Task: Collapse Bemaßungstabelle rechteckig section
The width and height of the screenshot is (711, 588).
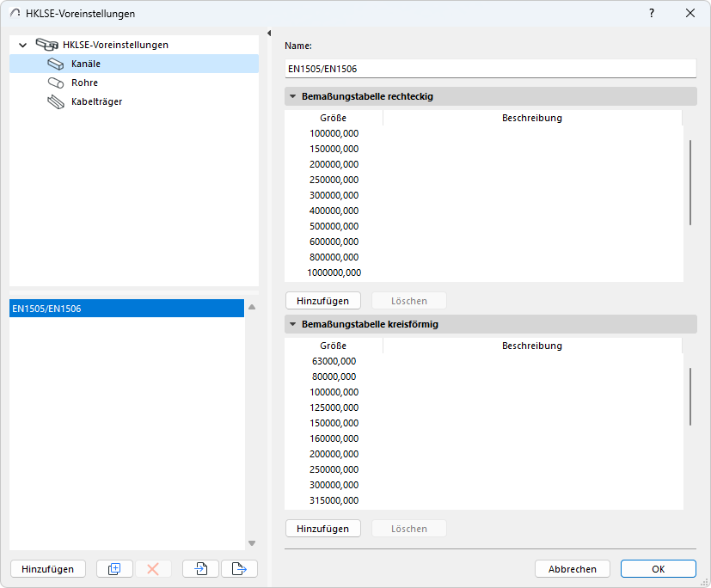Action: (292, 96)
